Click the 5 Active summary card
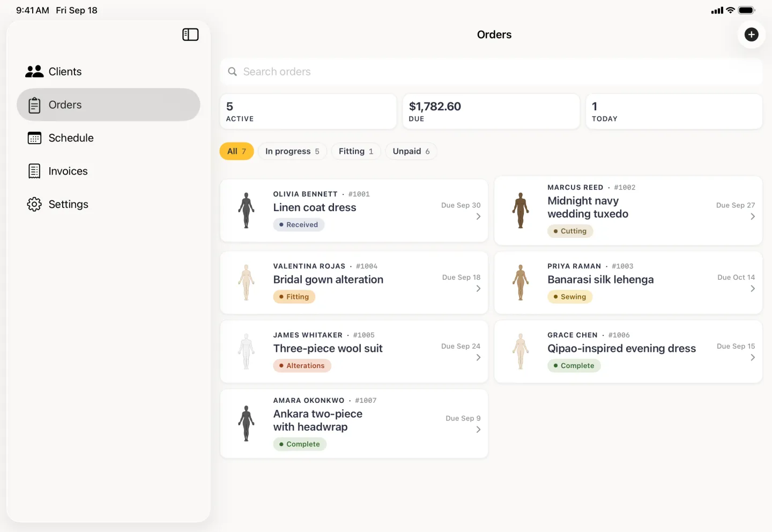772x532 pixels. point(308,111)
